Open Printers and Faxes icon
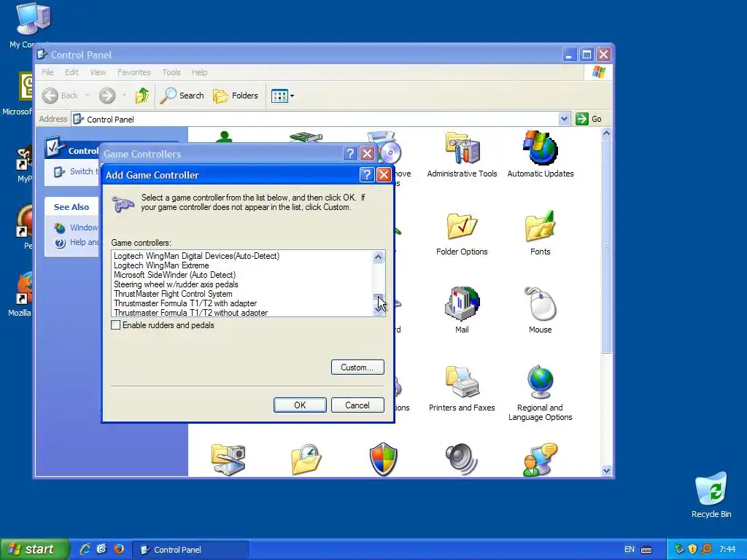 click(x=462, y=389)
